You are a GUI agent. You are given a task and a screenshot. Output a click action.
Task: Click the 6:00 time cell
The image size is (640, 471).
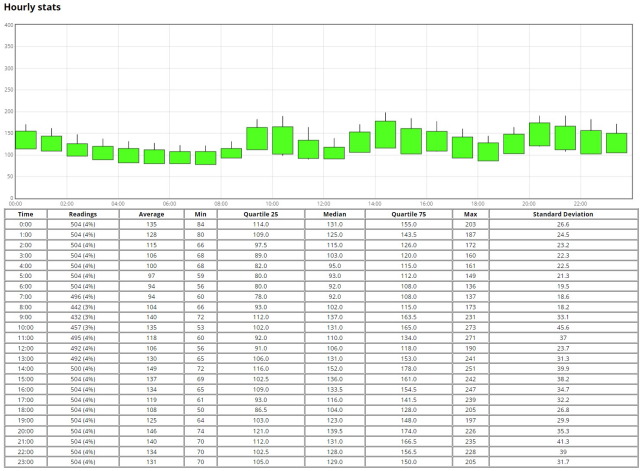click(x=25, y=286)
